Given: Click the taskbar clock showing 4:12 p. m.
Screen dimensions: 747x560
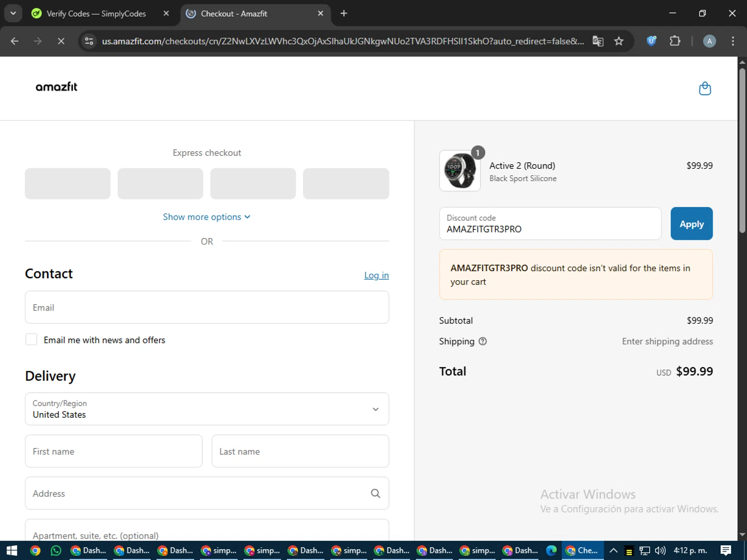Looking at the screenshot, I should [x=690, y=551].
